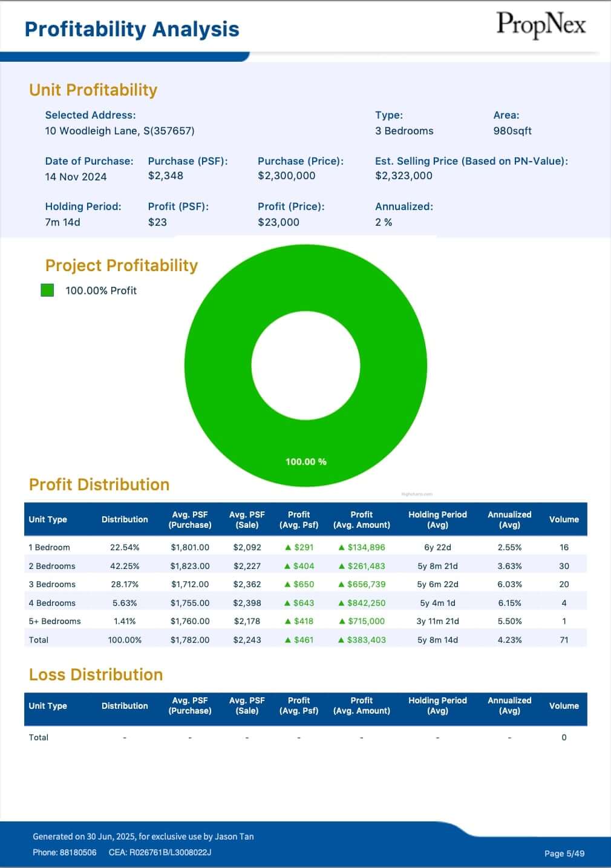Screen dimensions: 611x868
Task: Click Distribution header in Profit Distribution table
Action: pos(125,519)
